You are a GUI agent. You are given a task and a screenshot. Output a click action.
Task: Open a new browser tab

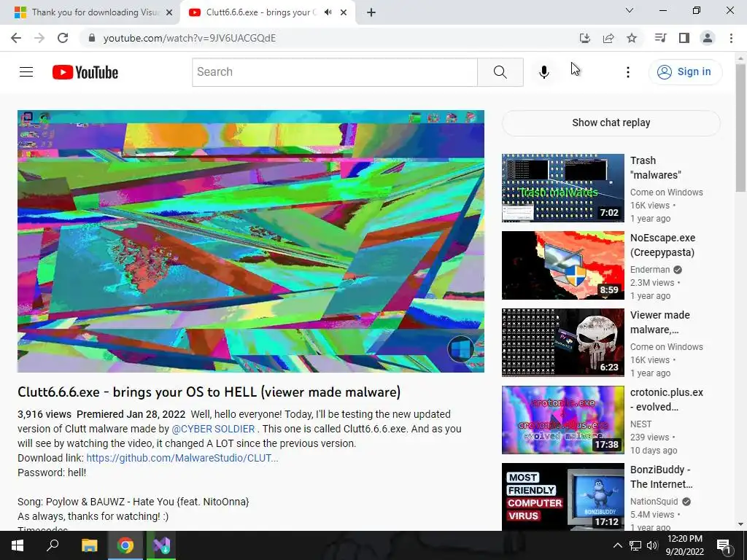[x=371, y=12]
